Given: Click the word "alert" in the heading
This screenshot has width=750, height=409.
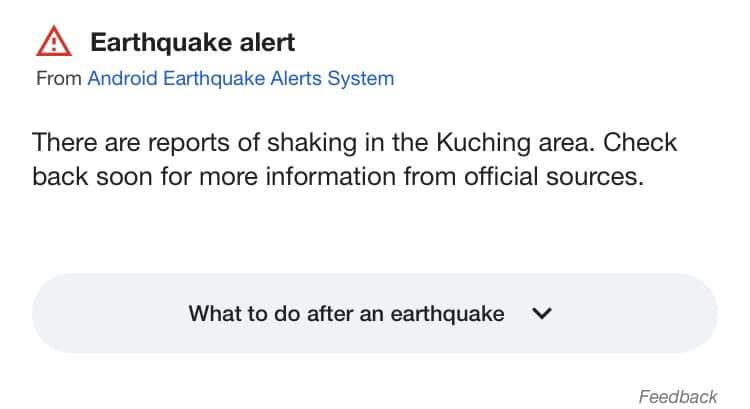Looking at the screenshot, I should coord(270,43).
